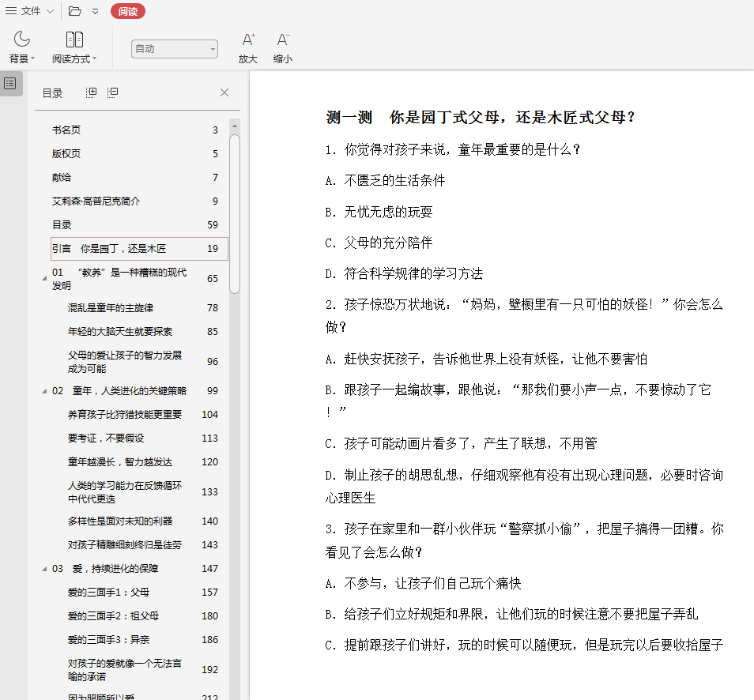Click the 缩小 shrink text icon

click(x=283, y=40)
